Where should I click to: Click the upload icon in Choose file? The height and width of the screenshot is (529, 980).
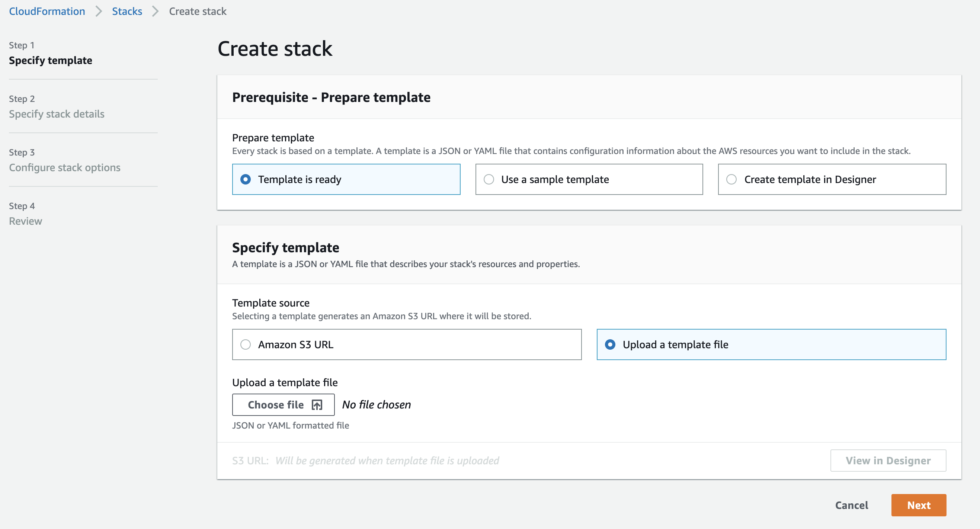click(x=317, y=405)
